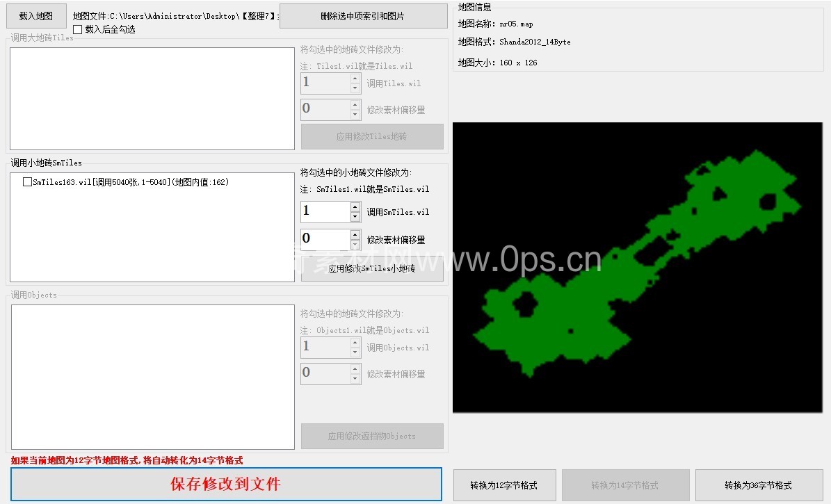
Task: Click 转换为12字节格式 button
Action: tap(504, 485)
